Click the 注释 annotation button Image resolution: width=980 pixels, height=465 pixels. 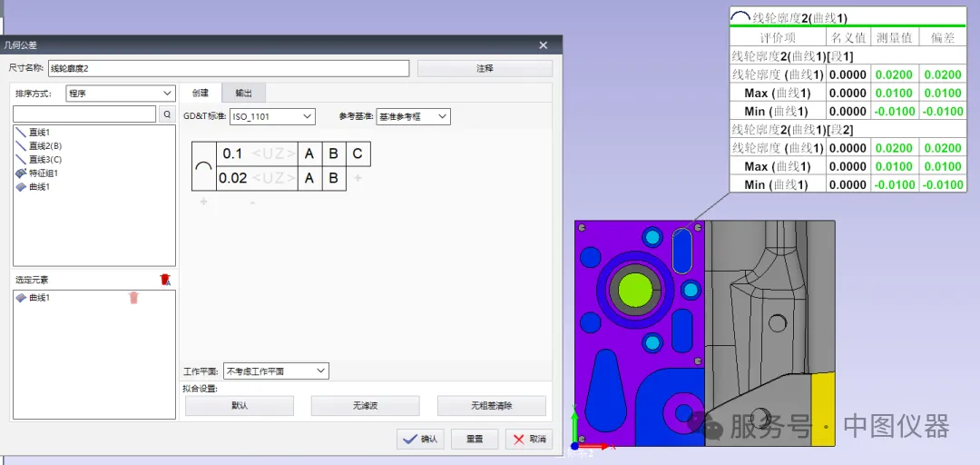click(x=485, y=68)
